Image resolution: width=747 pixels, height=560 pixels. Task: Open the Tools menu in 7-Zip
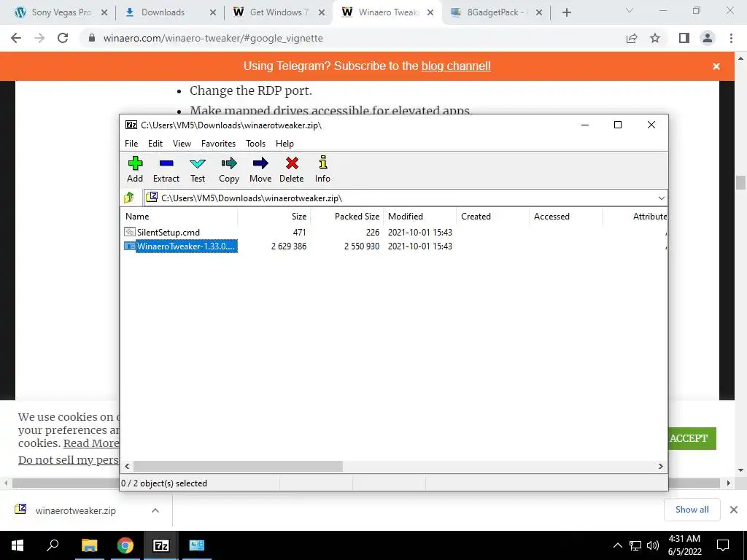coord(256,144)
